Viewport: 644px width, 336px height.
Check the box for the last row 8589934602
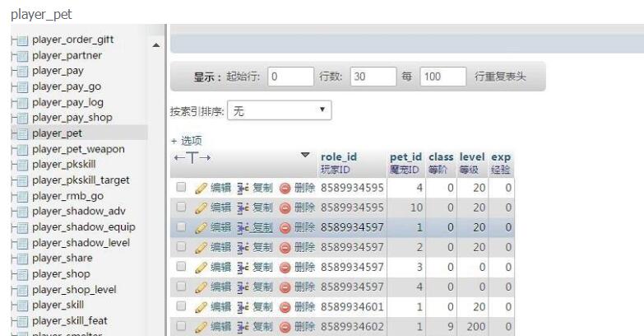click(181, 327)
